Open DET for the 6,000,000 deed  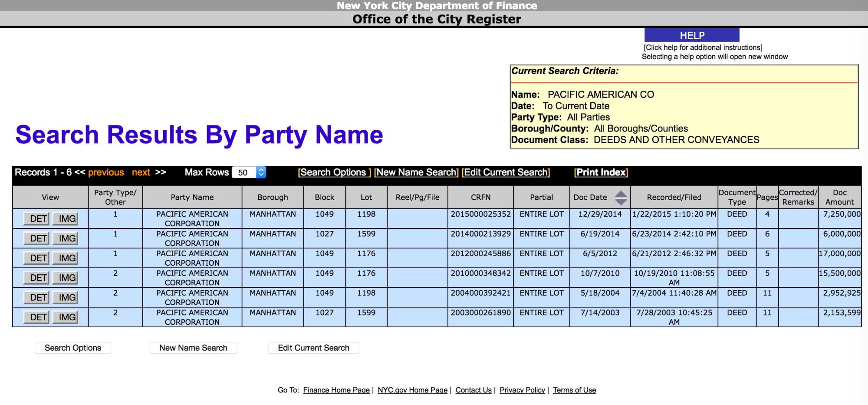[x=38, y=238]
